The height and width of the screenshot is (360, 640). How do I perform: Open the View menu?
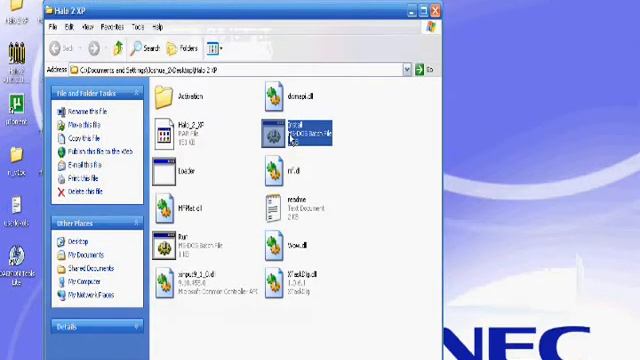(x=87, y=27)
